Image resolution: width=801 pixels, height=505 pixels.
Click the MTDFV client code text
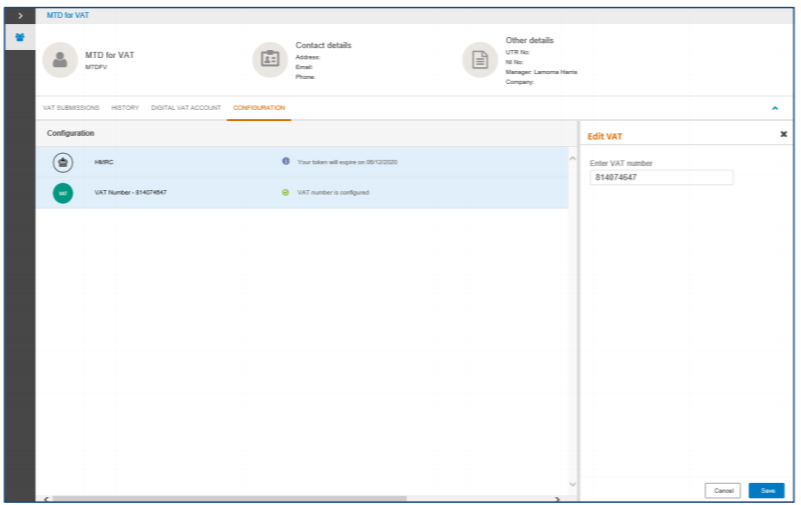click(96, 67)
